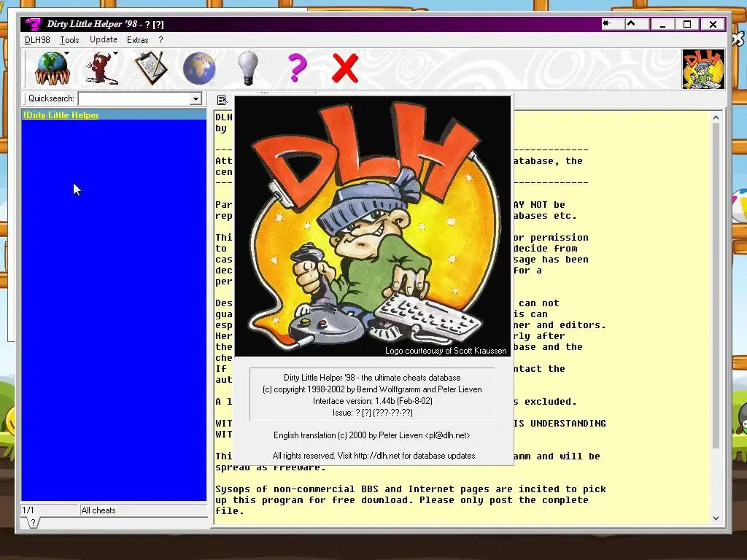Open the ? help menu

[x=160, y=40]
